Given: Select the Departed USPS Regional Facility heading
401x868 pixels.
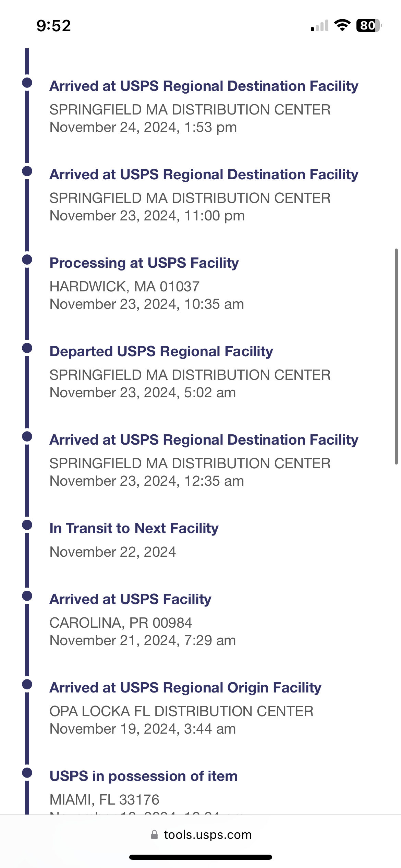Looking at the screenshot, I should point(161,351).
